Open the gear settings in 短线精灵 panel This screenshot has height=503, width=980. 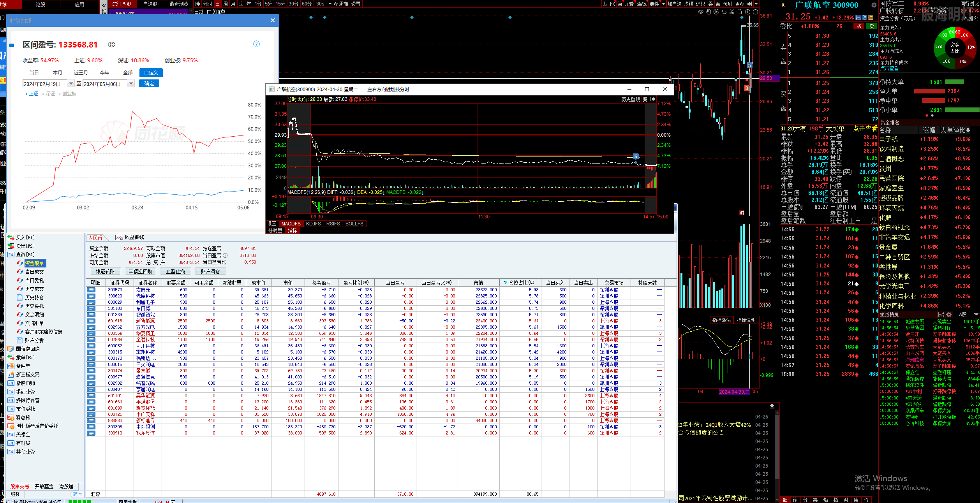click(949, 314)
